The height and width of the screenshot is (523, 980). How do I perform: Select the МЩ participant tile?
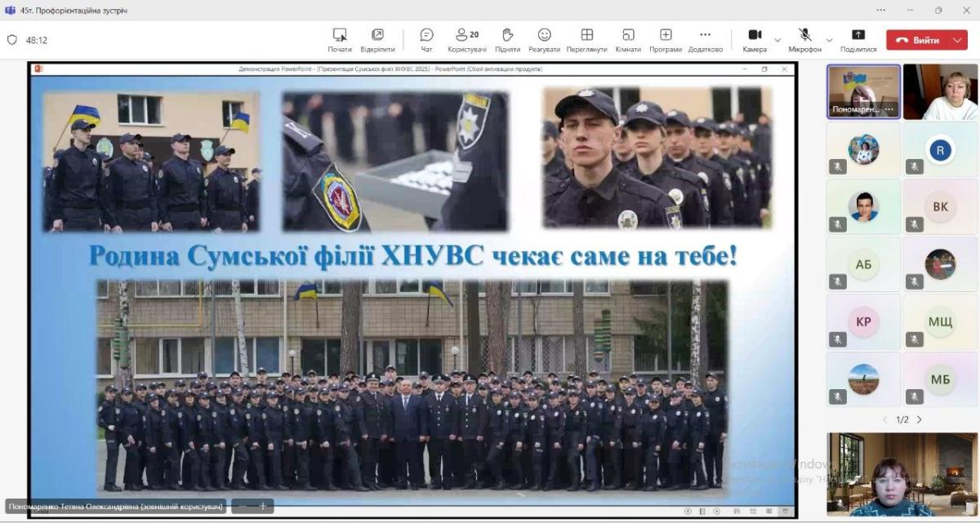pos(941,321)
